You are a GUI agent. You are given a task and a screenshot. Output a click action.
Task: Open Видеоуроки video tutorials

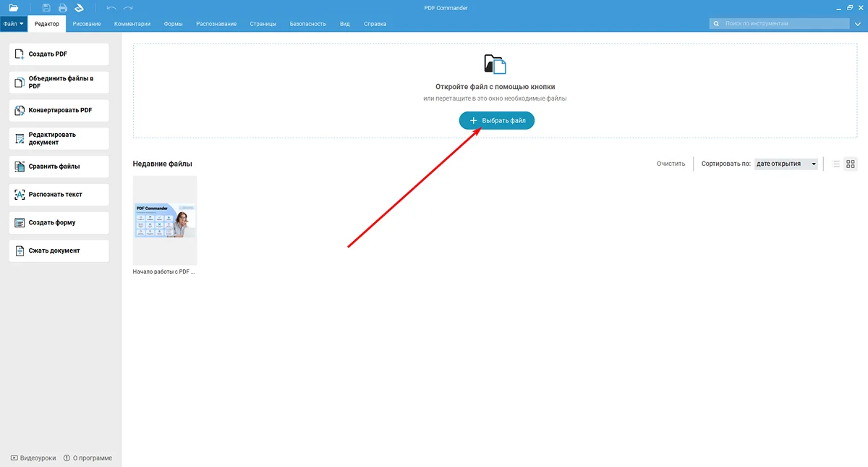click(33, 458)
